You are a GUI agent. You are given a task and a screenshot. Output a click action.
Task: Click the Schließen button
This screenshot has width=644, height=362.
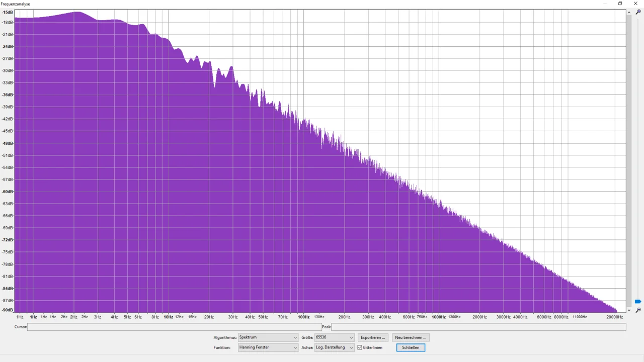coord(411,347)
